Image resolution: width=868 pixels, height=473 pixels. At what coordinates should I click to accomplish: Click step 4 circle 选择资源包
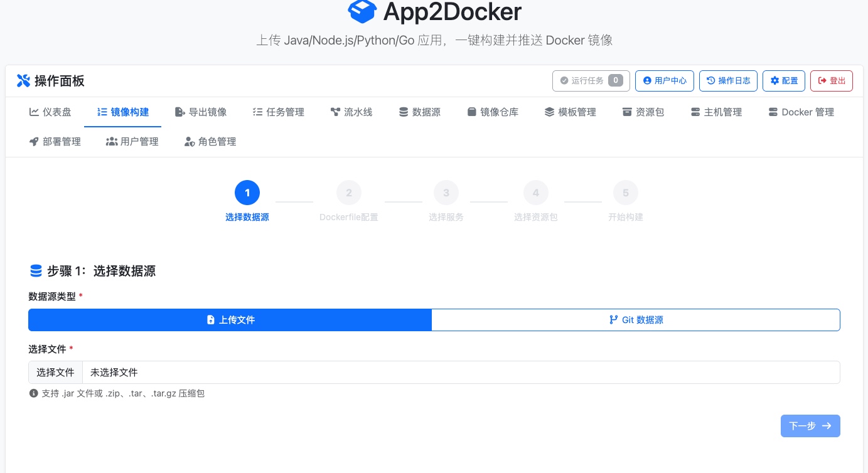[536, 193]
